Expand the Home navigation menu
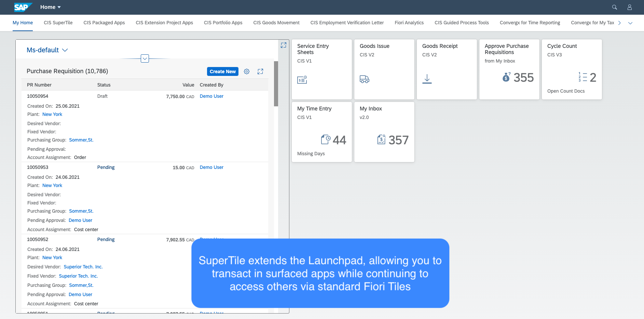This screenshot has height=319, width=644. 50,7
